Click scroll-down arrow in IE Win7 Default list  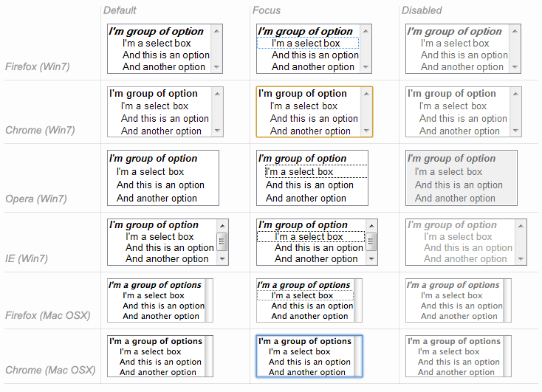click(x=222, y=259)
